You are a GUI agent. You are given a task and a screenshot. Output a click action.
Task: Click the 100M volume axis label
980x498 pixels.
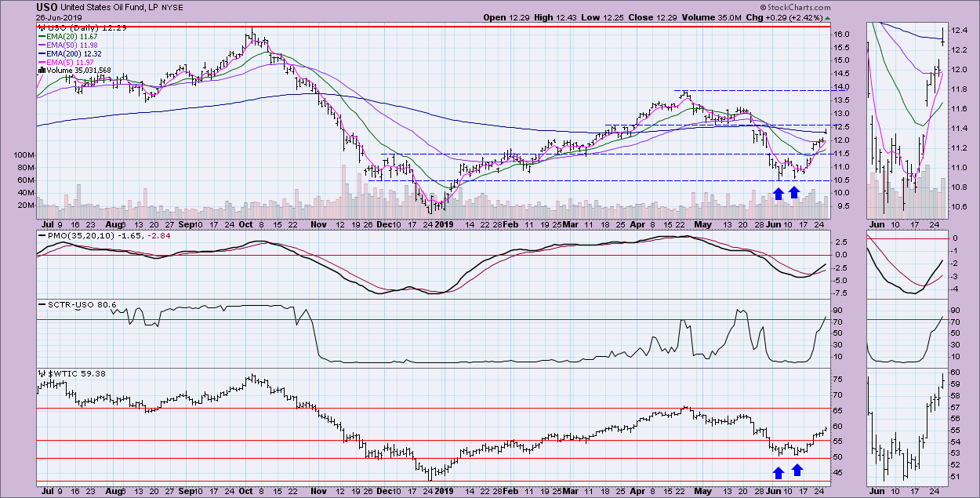click(24, 155)
